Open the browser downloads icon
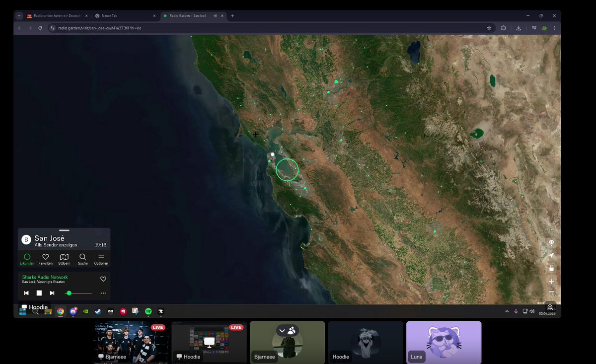The height and width of the screenshot is (364, 596). pyautogui.click(x=519, y=28)
